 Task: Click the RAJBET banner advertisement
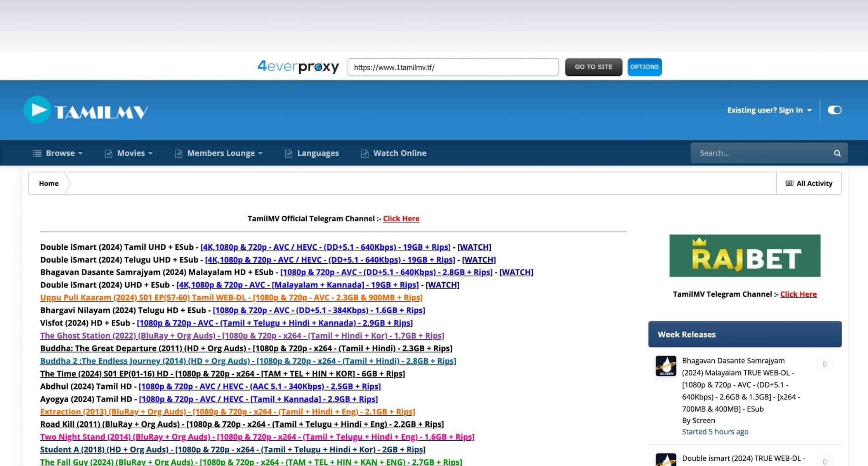pyautogui.click(x=745, y=256)
